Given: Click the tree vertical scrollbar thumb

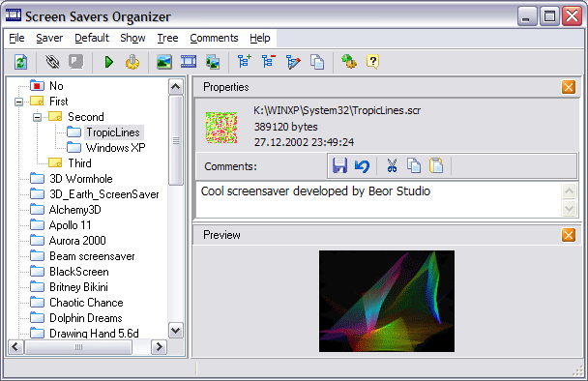Looking at the screenshot, I should [176, 140].
